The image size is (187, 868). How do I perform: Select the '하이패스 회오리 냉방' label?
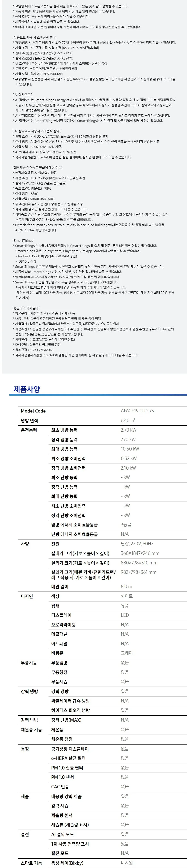tap(70, 710)
